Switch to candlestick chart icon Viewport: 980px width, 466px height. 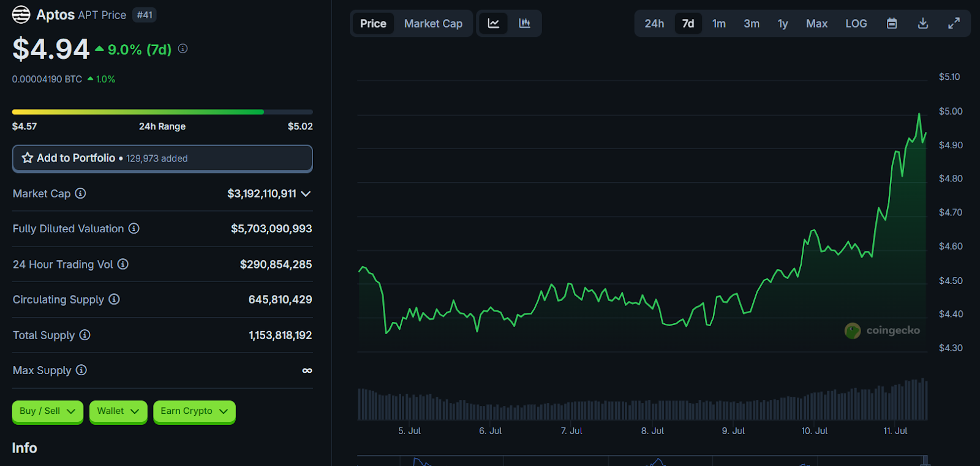pos(524,23)
